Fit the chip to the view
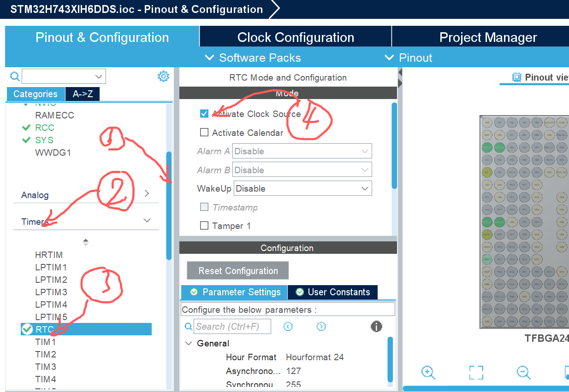The image size is (569, 392). click(x=476, y=372)
